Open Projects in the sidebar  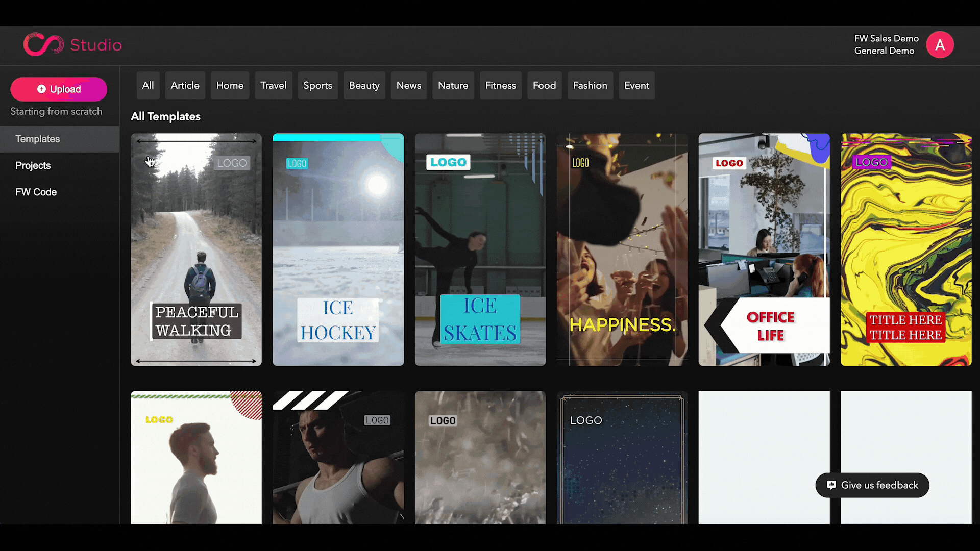coord(33,165)
